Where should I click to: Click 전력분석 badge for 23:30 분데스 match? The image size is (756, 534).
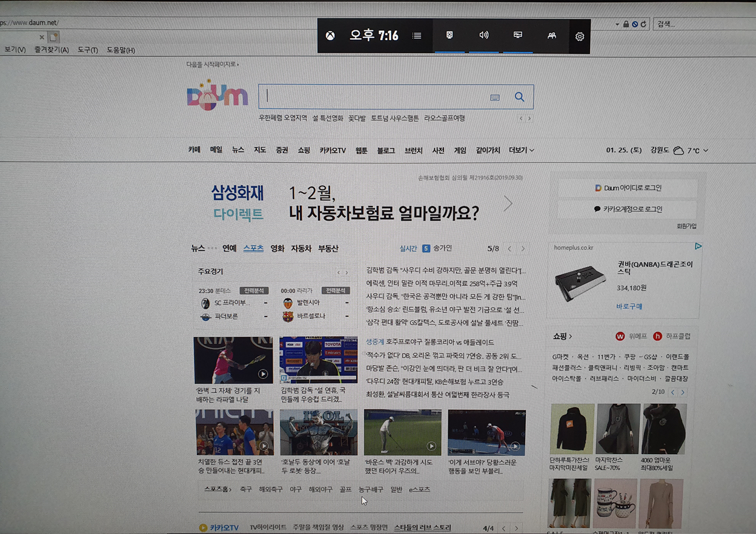pos(254,291)
